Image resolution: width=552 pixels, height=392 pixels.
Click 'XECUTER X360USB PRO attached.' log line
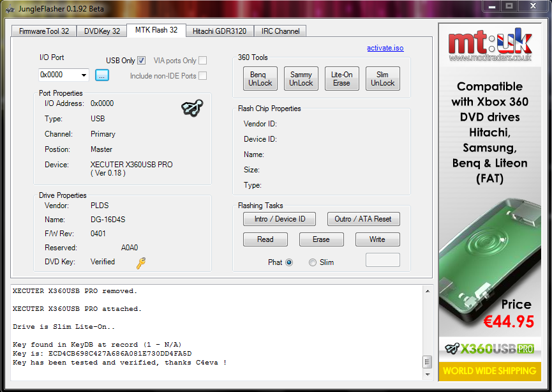[77, 309]
